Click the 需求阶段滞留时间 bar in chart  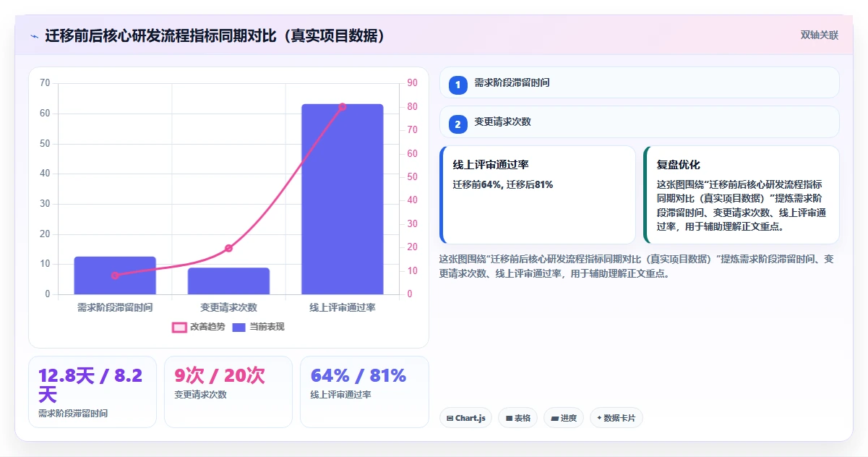(115, 276)
